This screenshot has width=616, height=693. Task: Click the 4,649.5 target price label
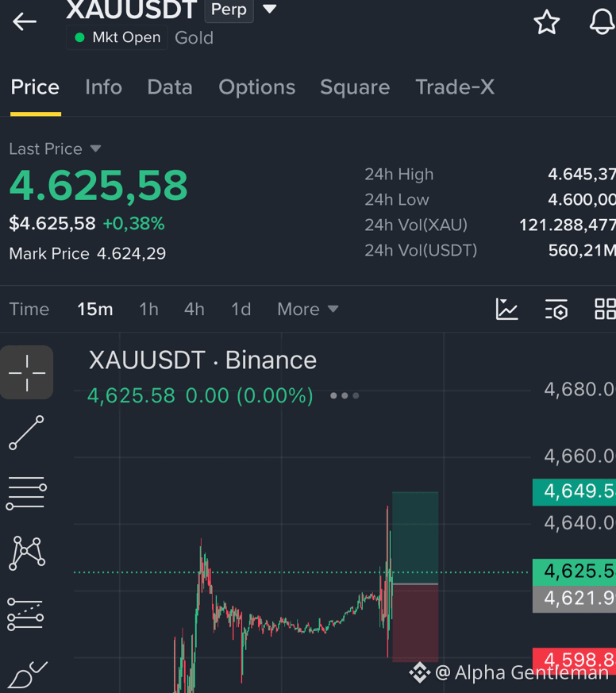574,491
